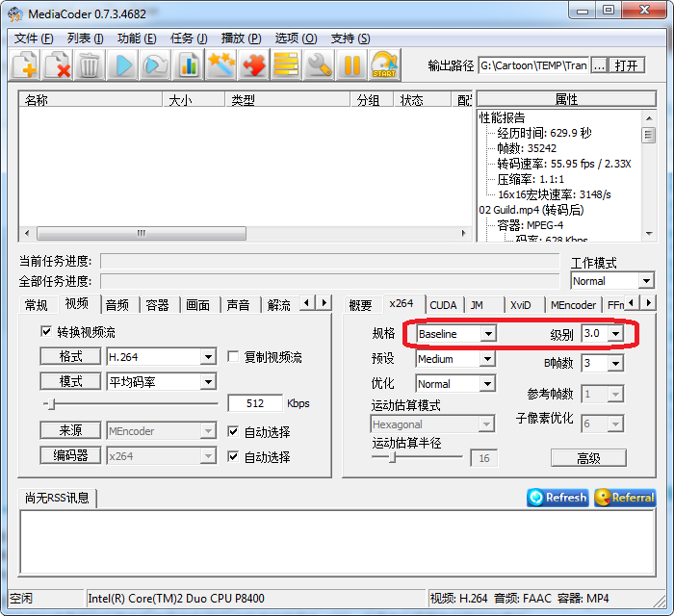The image size is (674, 616).
Task: Click the Remove File icon with red X
Action: [x=58, y=65]
